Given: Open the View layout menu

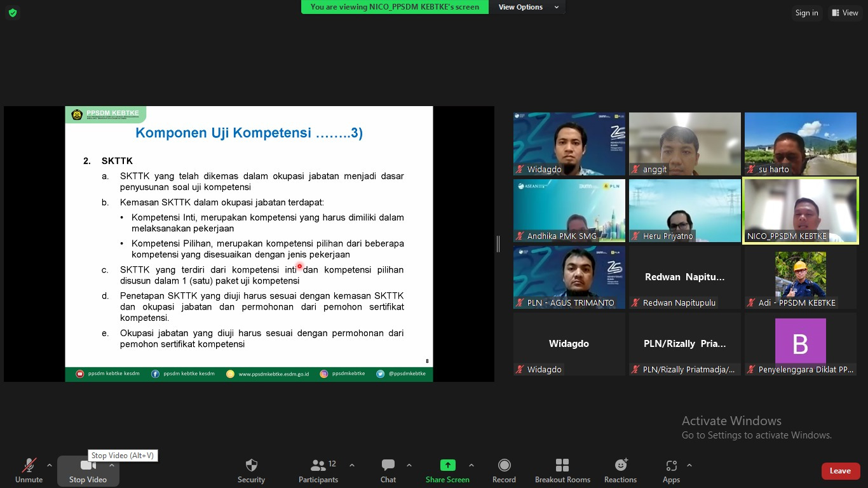Looking at the screenshot, I should point(845,13).
